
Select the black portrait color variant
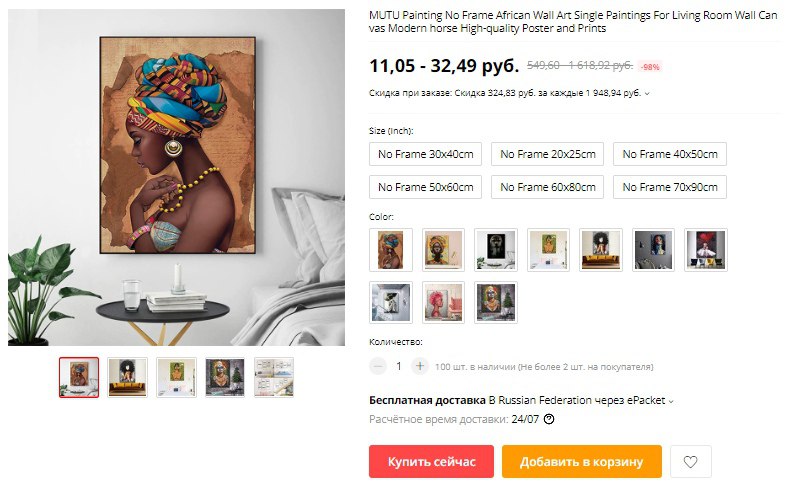[x=496, y=250]
